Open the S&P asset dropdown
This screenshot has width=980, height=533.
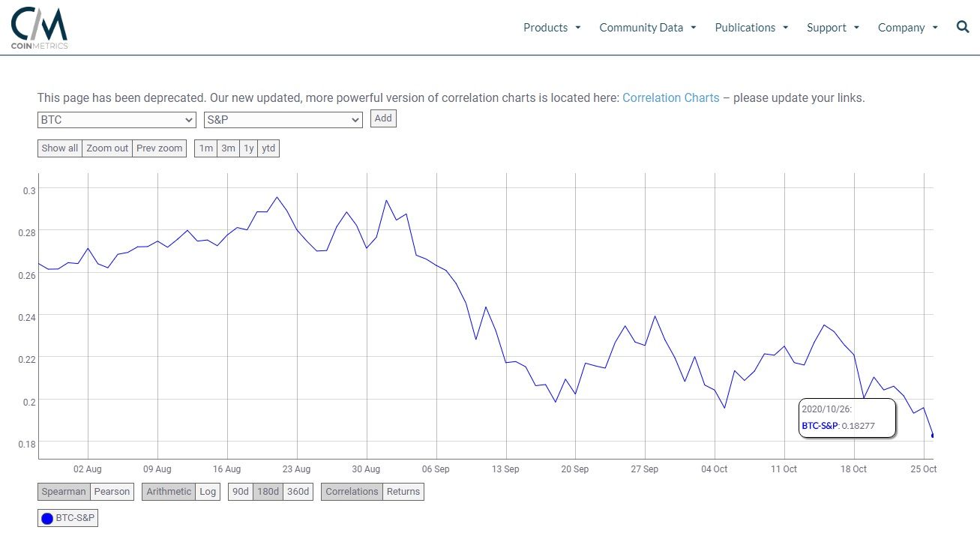pos(283,120)
